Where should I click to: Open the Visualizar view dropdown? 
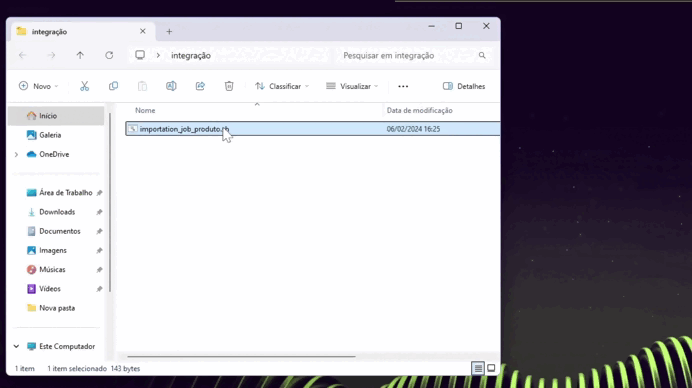click(x=352, y=86)
